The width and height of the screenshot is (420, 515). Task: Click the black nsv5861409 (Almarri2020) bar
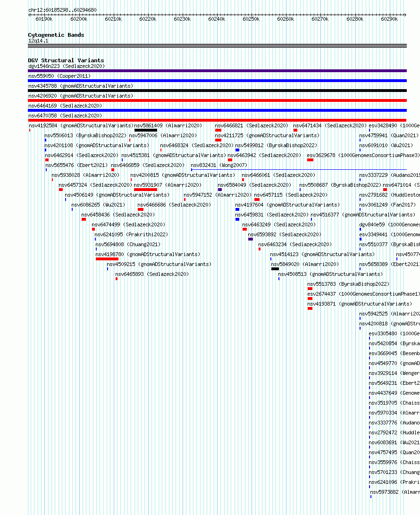146,130
